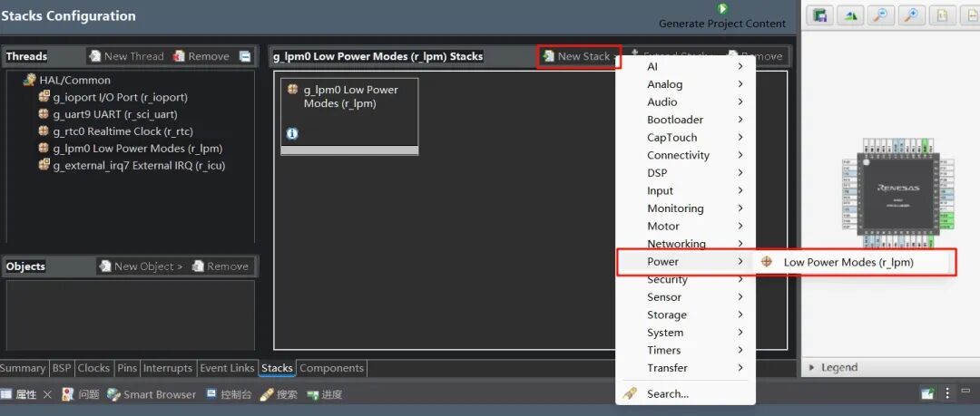Open the New Stack dropdown
The height and width of the screenshot is (416, 980).
coord(578,56)
